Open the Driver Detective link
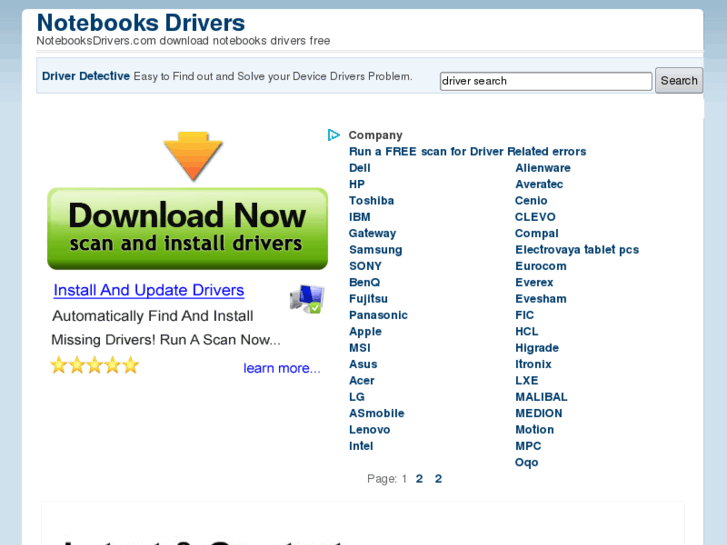 (86, 76)
